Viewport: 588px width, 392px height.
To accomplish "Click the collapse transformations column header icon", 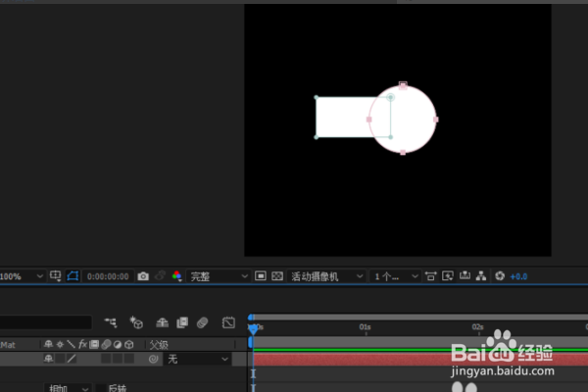I will click(x=60, y=344).
